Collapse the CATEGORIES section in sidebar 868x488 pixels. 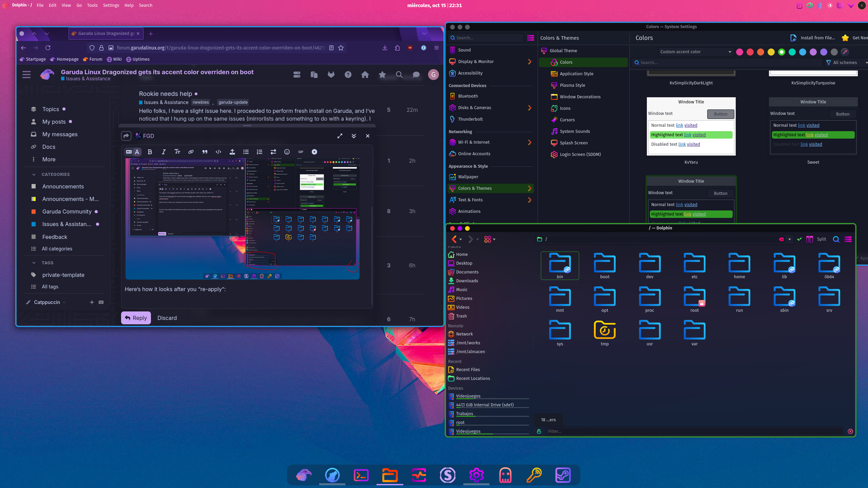[34, 175]
